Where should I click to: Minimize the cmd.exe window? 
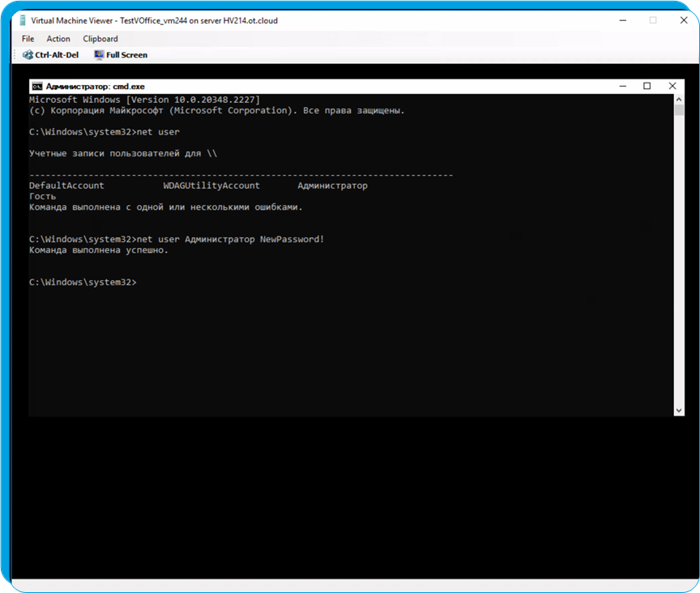[623, 86]
